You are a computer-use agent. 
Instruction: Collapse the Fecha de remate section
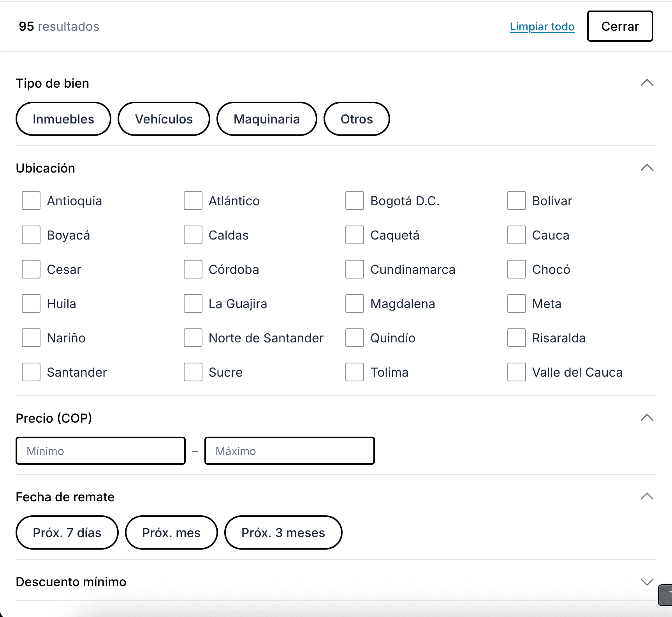pos(647,497)
